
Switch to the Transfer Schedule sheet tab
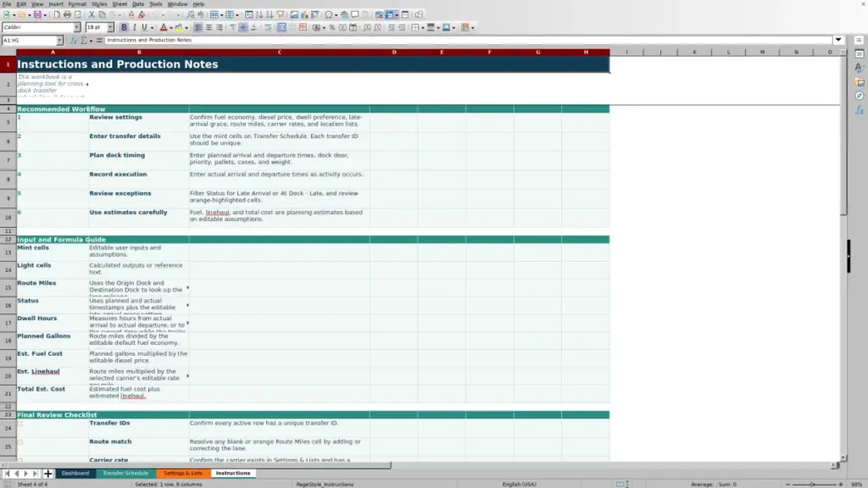click(x=125, y=473)
